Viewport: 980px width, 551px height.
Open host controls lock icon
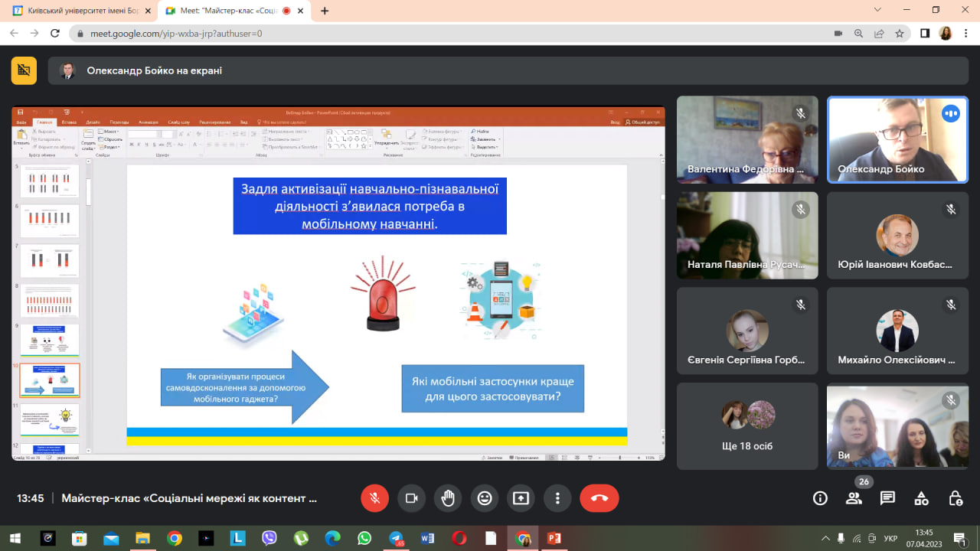coord(955,498)
